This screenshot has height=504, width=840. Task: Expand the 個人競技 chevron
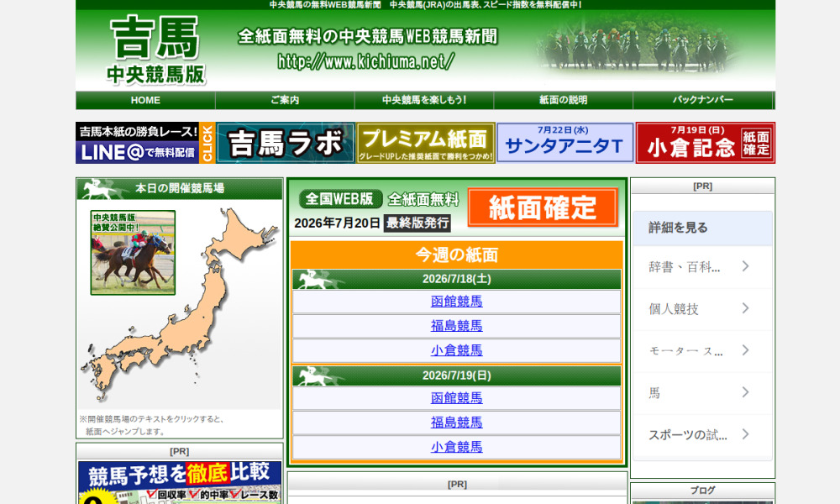click(x=745, y=308)
